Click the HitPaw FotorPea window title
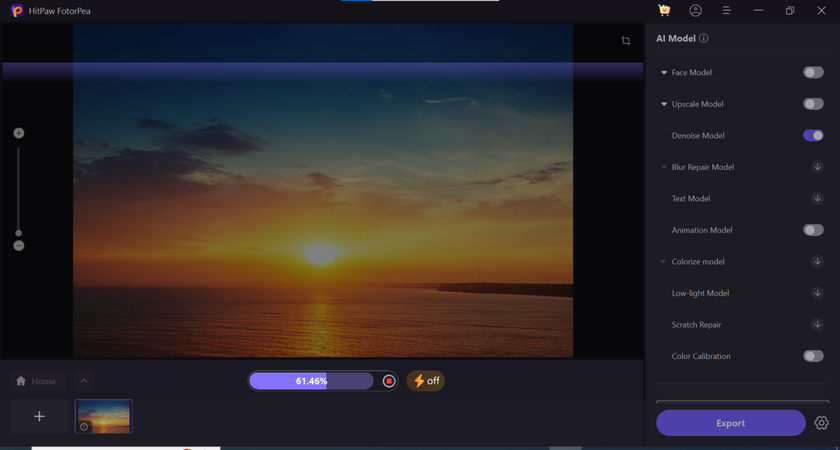The image size is (840, 450). 59,11
